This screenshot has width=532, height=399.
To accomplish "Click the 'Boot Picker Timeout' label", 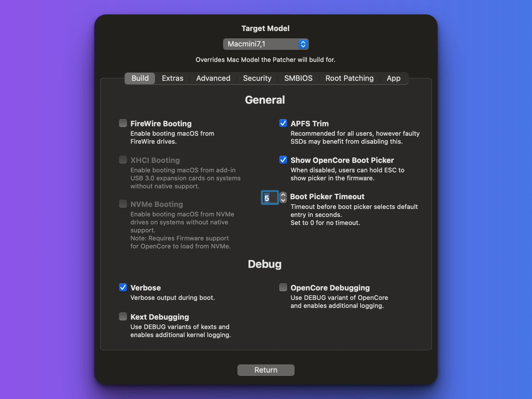I will [x=327, y=197].
